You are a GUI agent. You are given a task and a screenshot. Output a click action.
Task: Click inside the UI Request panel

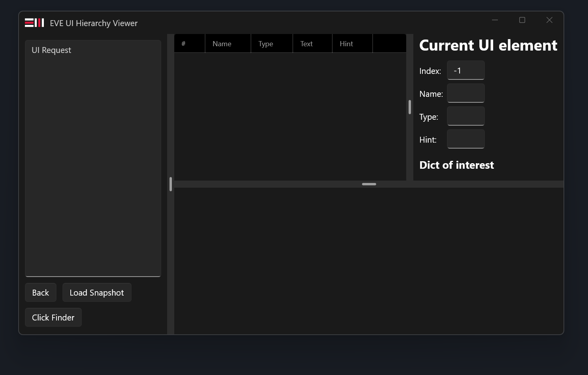tap(93, 158)
